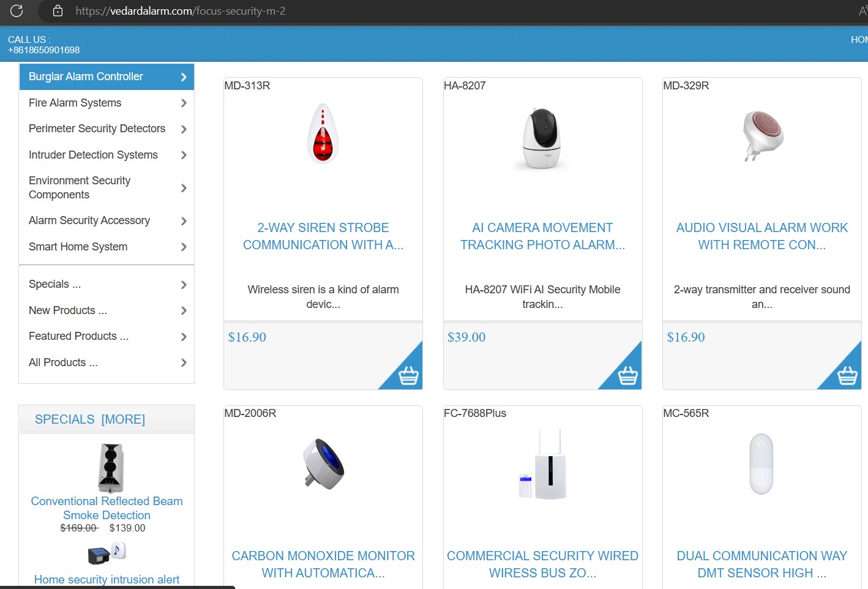
Task: Expand Perimeter Security Detectors chevron
Action: [183, 129]
